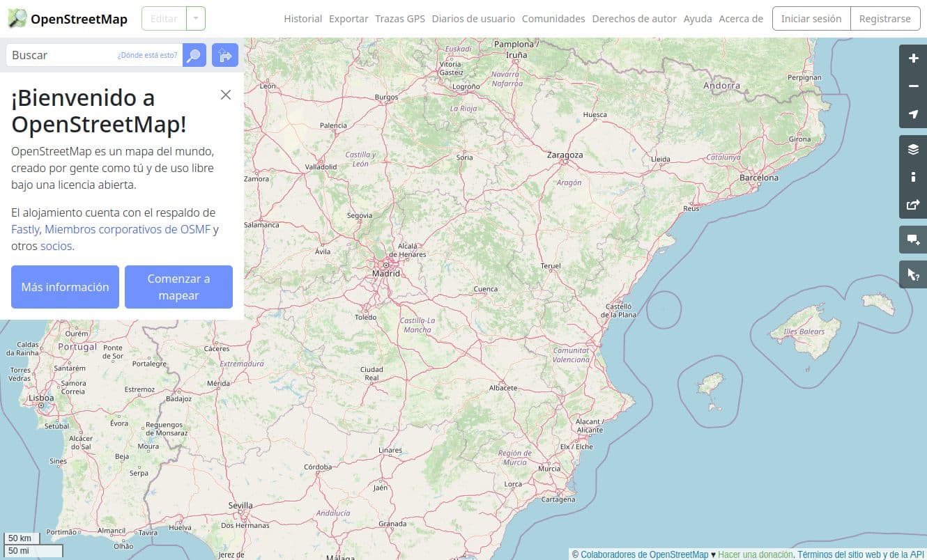Image resolution: width=927 pixels, height=560 pixels.
Task: Click the Barcelona label on the map
Action: [759, 178]
